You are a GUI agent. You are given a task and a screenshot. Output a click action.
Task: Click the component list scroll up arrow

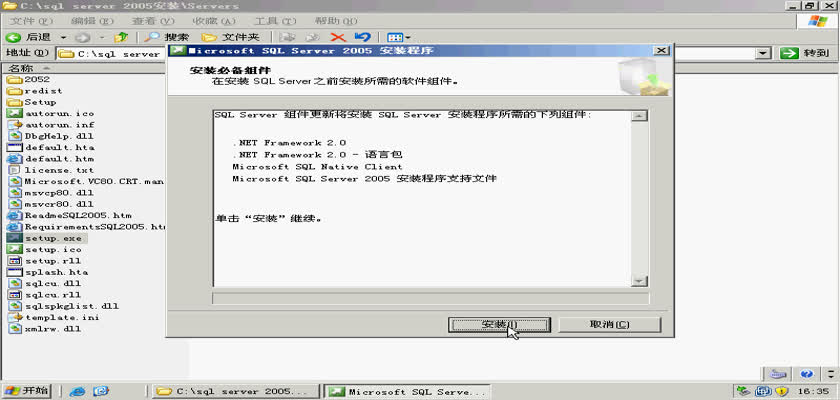(x=640, y=116)
